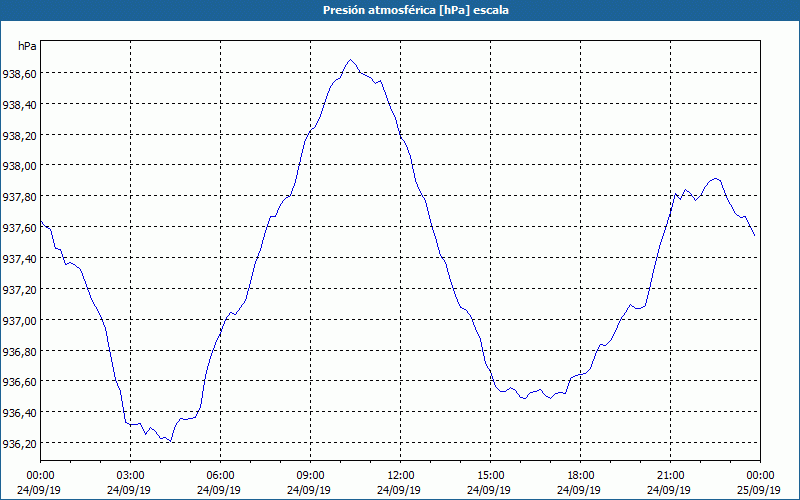Screen dimensions: 800x500
Task: Click the 25/09/19 date label
Action: [759, 490]
